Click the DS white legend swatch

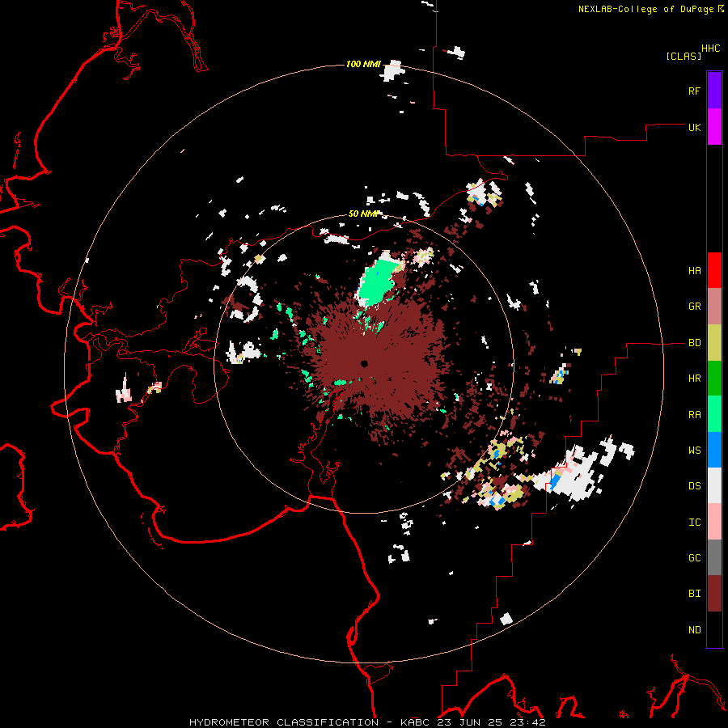click(x=714, y=485)
